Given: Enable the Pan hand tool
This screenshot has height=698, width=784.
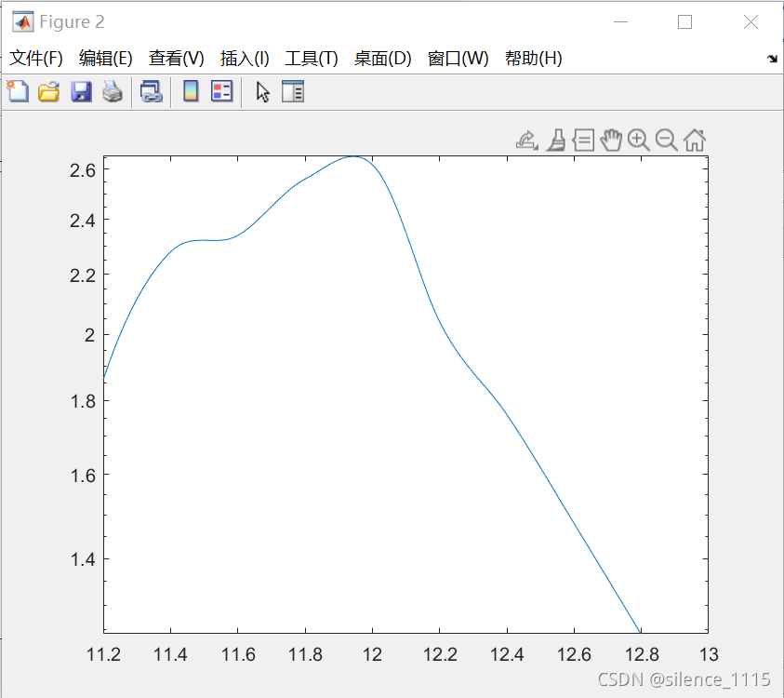Looking at the screenshot, I should pyautogui.click(x=610, y=140).
